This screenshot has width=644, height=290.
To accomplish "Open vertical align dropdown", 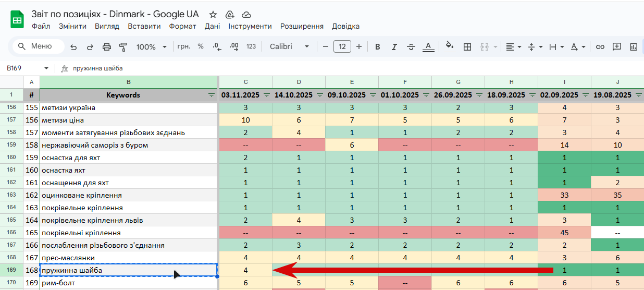I will point(535,47).
